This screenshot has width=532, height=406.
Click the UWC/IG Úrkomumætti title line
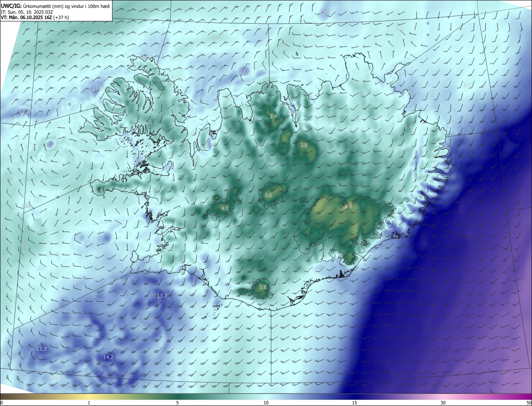pyautogui.click(x=55, y=5)
